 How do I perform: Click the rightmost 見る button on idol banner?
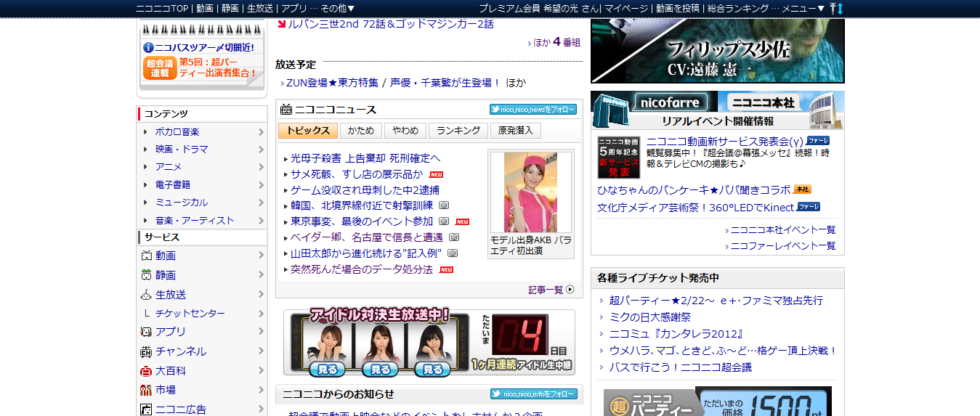coord(432,370)
